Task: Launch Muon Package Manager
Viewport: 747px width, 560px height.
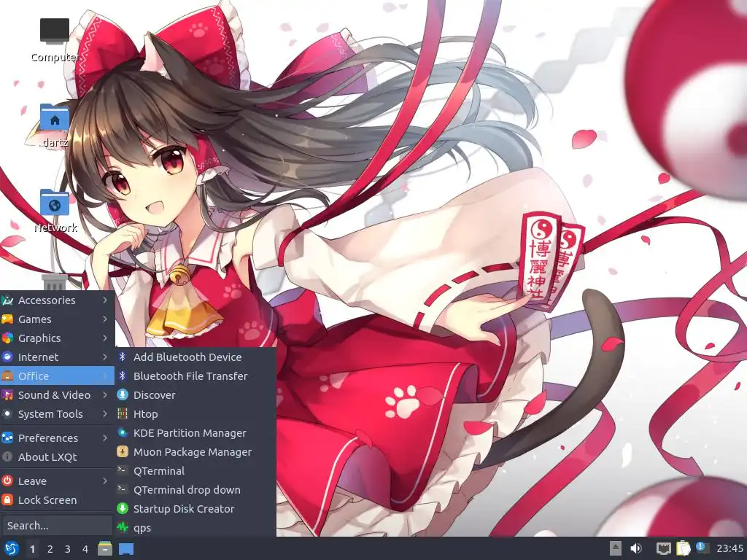Action: pyautogui.click(x=196, y=452)
